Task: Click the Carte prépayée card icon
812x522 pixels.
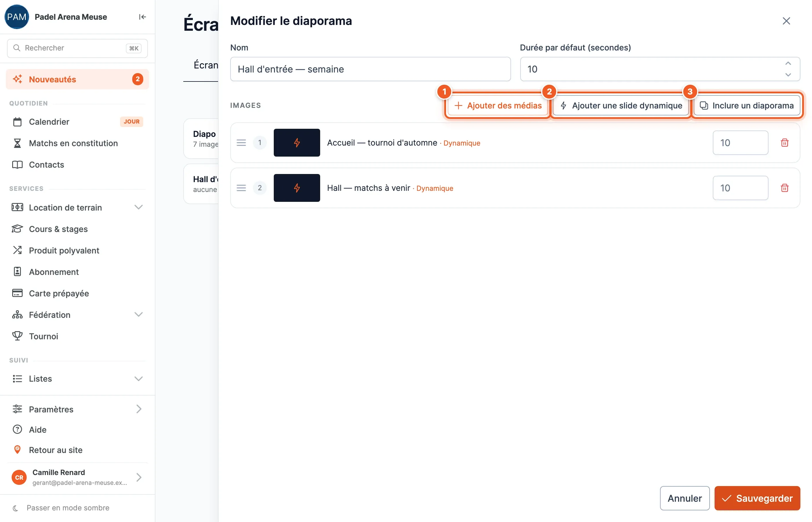Action: 17,293
